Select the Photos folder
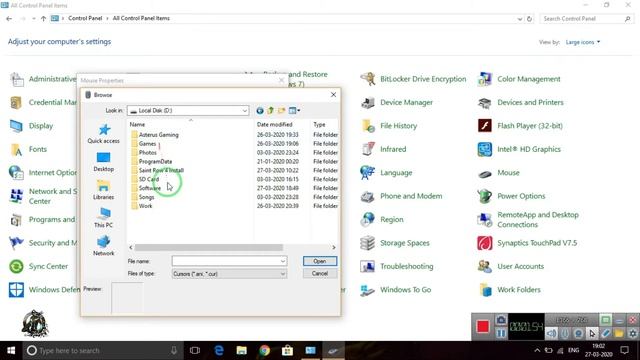The image size is (640, 360). (x=144, y=153)
